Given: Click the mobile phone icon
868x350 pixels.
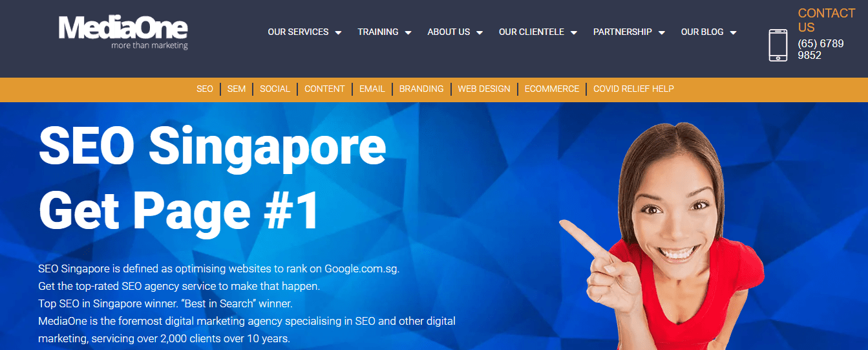Looking at the screenshot, I should click(x=778, y=45).
